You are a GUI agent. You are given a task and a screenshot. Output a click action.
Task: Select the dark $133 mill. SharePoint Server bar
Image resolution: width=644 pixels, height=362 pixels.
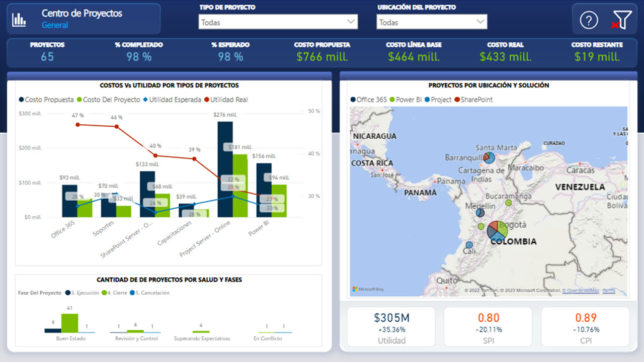tap(147, 194)
